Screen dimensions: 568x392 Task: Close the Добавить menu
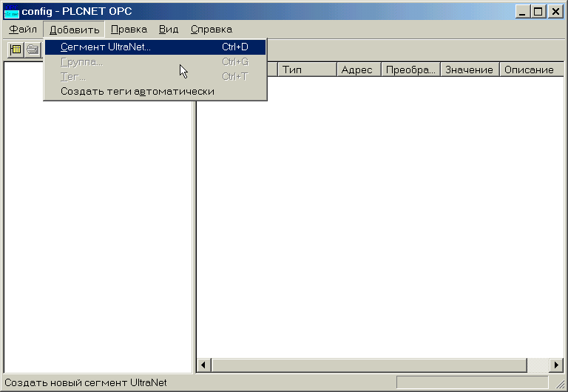click(x=74, y=30)
